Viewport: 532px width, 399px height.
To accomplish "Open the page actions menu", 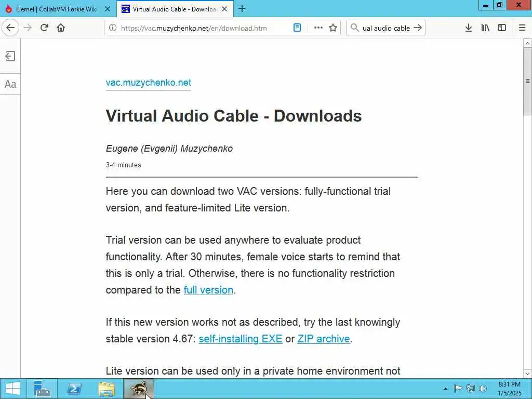I will click(x=318, y=28).
